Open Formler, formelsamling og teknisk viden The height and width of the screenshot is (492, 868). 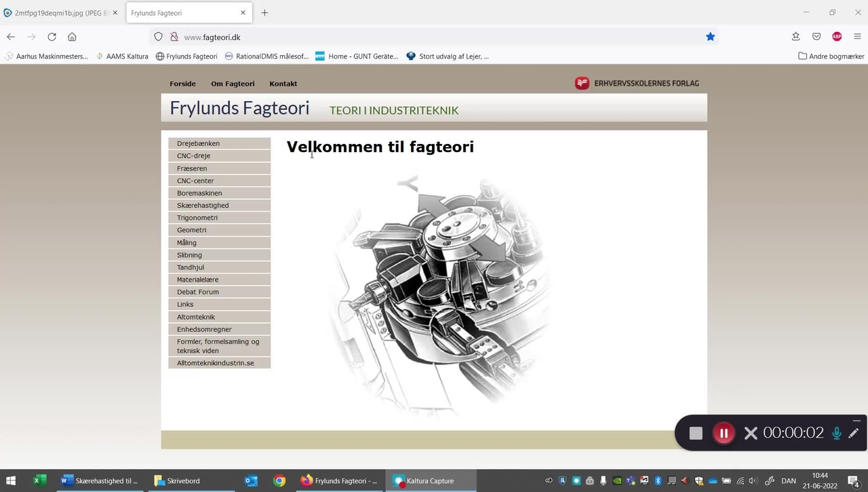click(219, 346)
